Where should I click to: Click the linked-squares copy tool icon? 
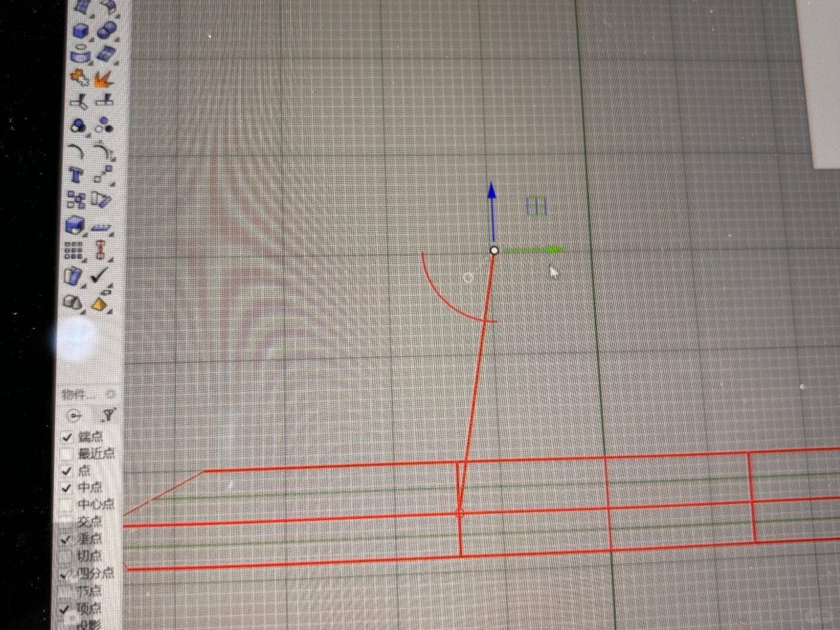point(76,200)
